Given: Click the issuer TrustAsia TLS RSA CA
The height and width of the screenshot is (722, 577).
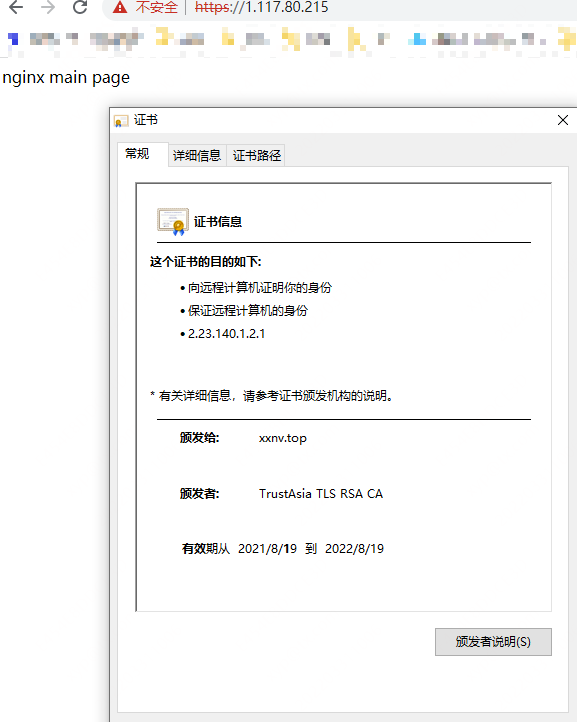Looking at the screenshot, I should 321,494.
